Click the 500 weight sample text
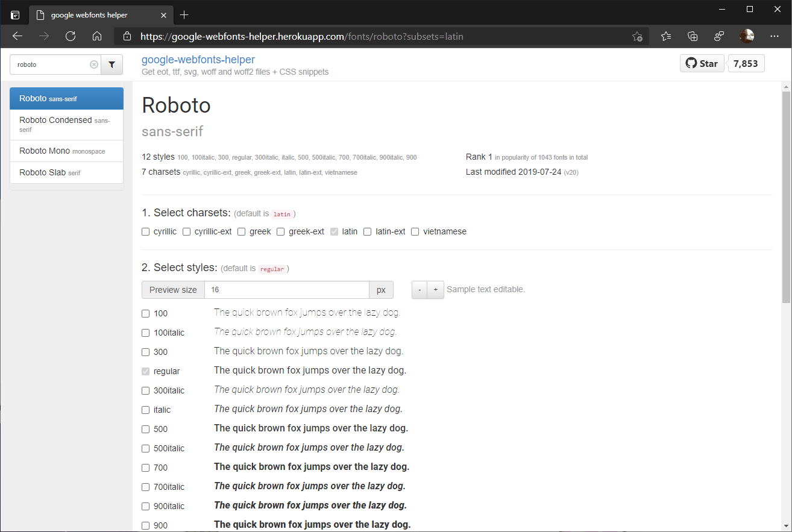 pos(311,428)
